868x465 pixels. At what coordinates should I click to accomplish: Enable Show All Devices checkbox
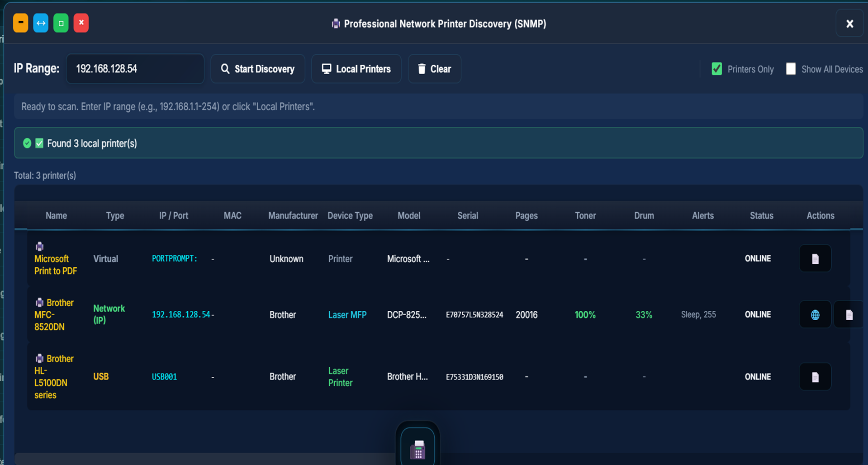(x=791, y=69)
